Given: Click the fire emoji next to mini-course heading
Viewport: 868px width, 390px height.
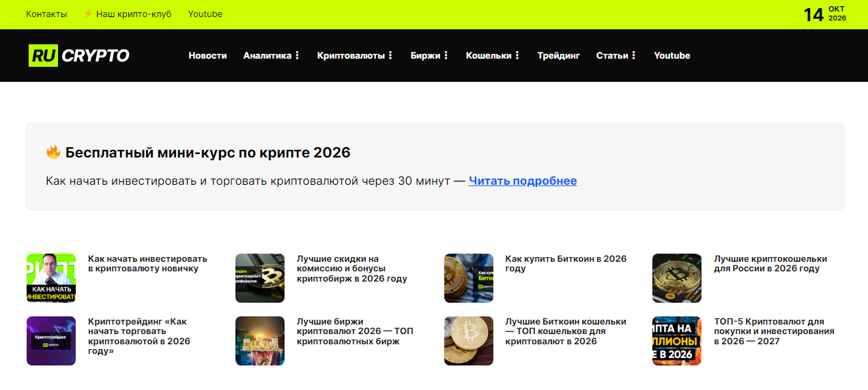Looking at the screenshot, I should click(x=53, y=152).
